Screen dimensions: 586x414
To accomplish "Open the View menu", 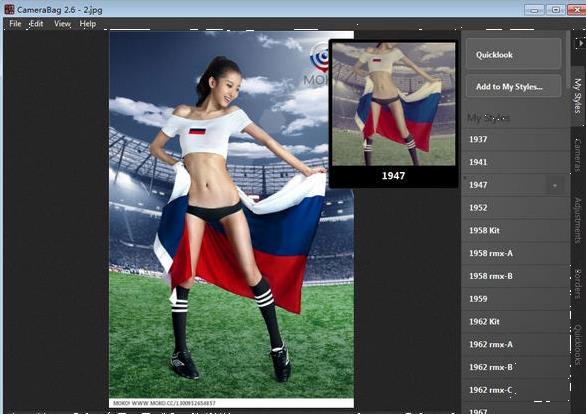I will 62,24.
